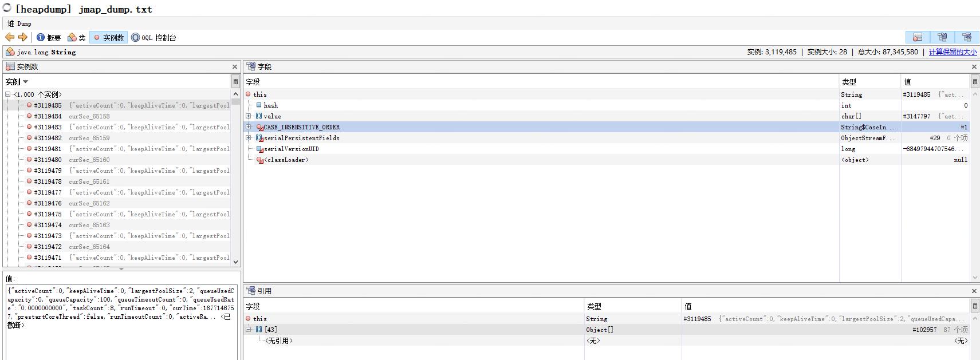
Task: Click the hash field primitive icon
Action: click(259, 105)
